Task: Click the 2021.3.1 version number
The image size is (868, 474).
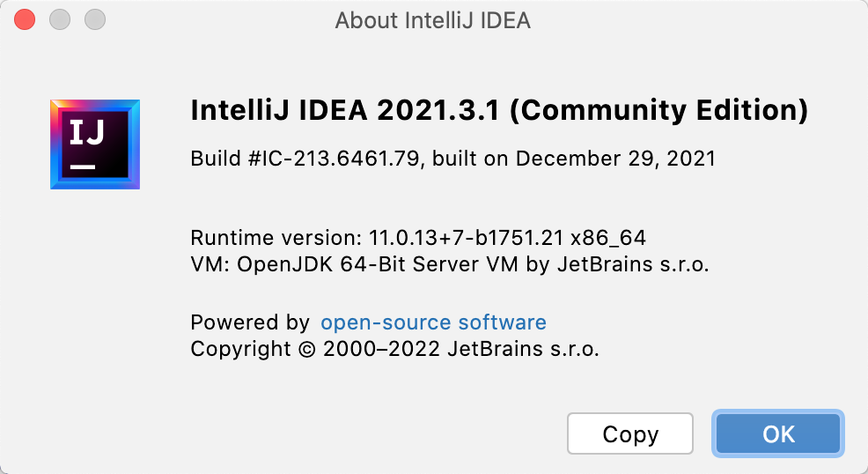Action: [x=438, y=109]
